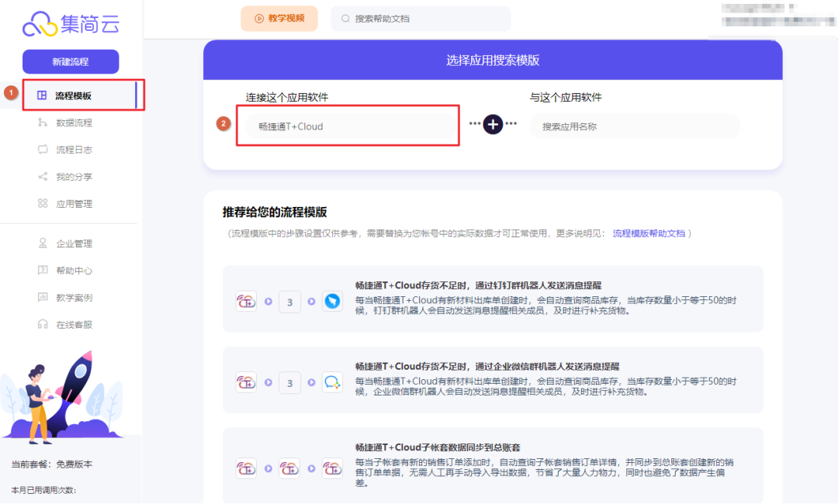Focus the 搜索帮助文档 search field
The width and height of the screenshot is (838, 504).
pyautogui.click(x=421, y=19)
